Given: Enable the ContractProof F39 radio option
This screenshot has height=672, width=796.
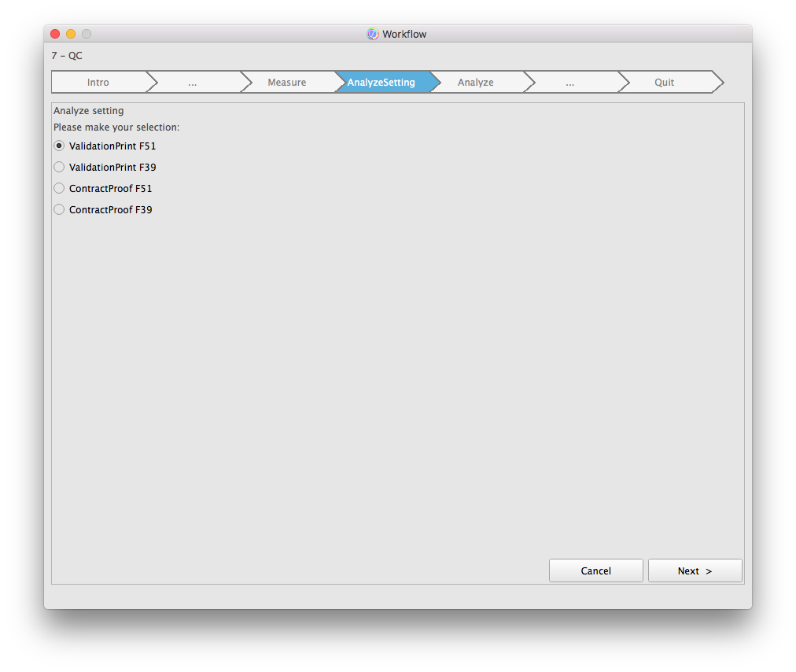Looking at the screenshot, I should [x=59, y=209].
